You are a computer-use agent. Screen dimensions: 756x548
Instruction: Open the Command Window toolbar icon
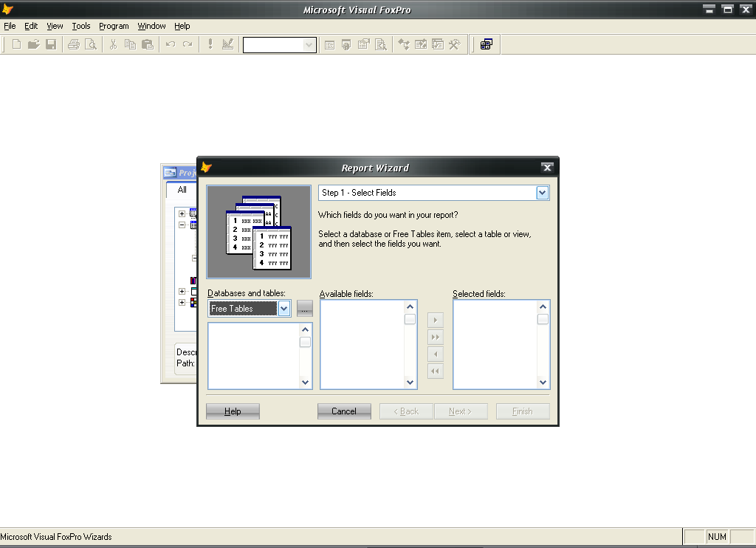(329, 45)
